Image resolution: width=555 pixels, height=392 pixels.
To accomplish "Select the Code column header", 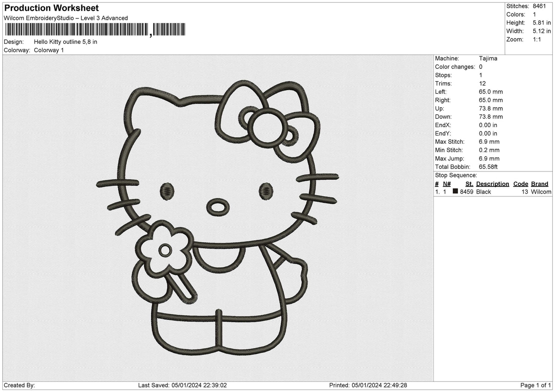I will pos(521,184).
